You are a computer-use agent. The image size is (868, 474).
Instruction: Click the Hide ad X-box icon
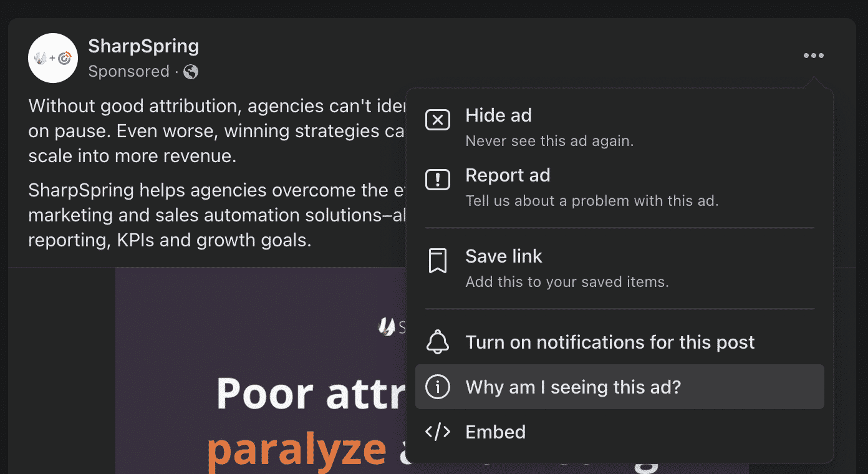tap(438, 120)
